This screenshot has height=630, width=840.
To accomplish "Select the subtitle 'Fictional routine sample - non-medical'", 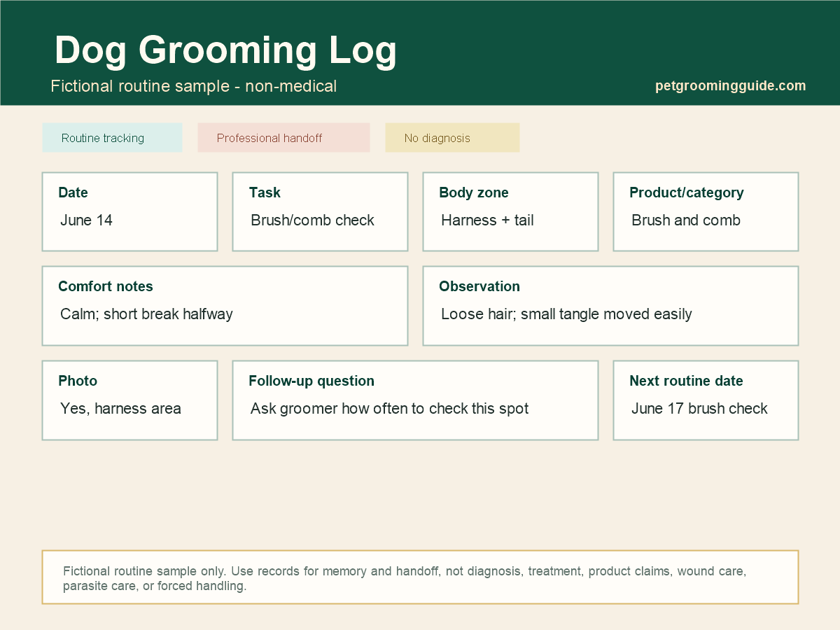I will 194,86.
